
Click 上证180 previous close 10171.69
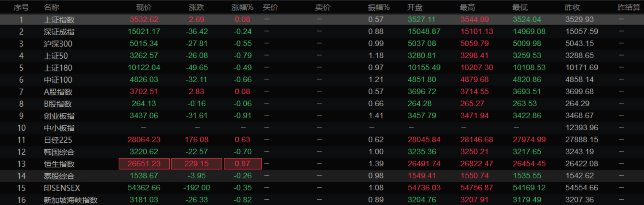pyautogui.click(x=582, y=67)
